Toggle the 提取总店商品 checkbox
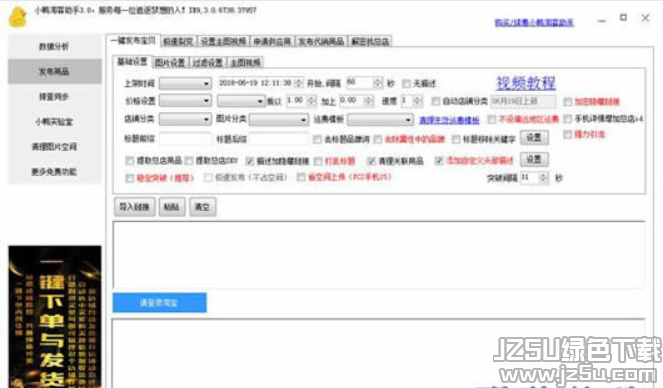Viewport: 663px width, 388px height. [130, 161]
